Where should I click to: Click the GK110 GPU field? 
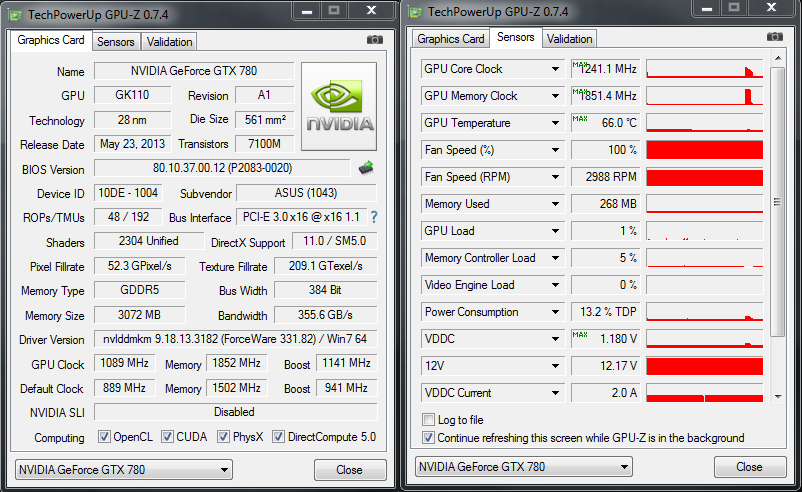[x=132, y=95]
